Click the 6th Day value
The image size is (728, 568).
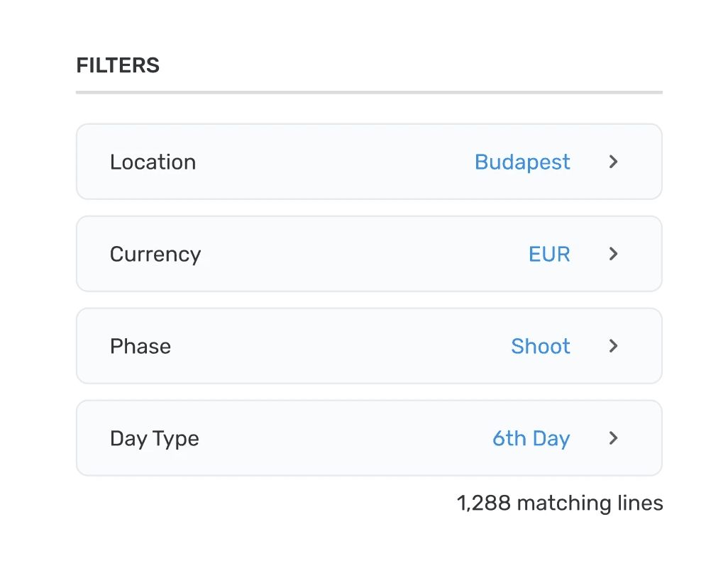point(531,438)
